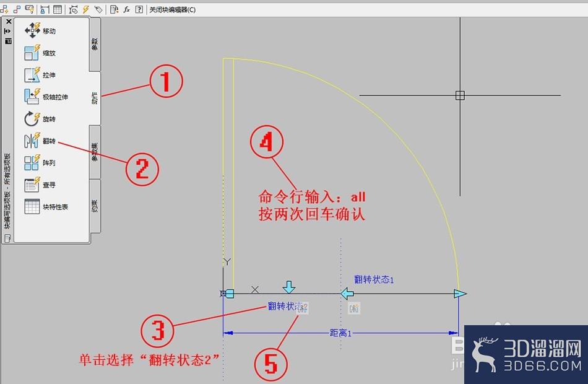Select the 翻转状态1 parameter label

pos(373,279)
